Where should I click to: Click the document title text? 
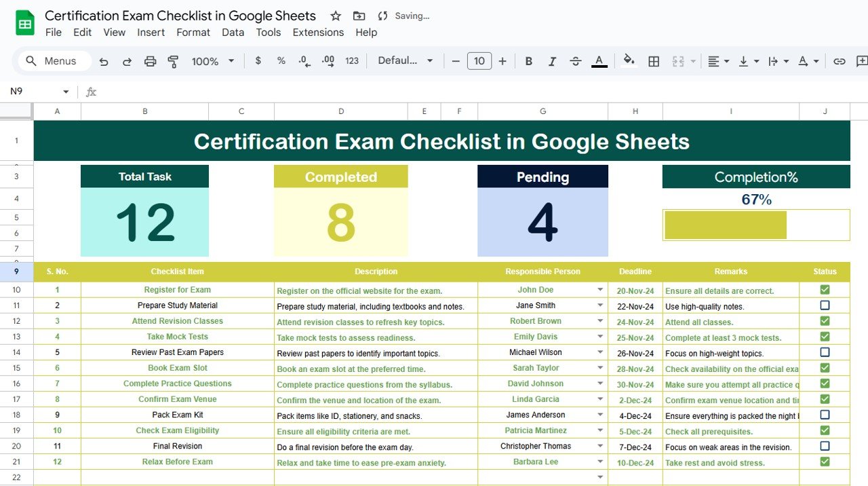[180, 16]
